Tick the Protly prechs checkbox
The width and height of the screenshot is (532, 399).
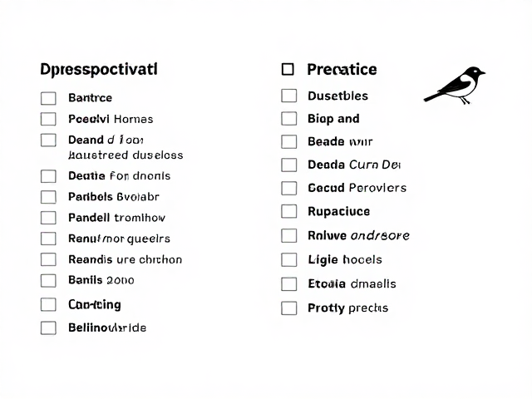point(289,308)
